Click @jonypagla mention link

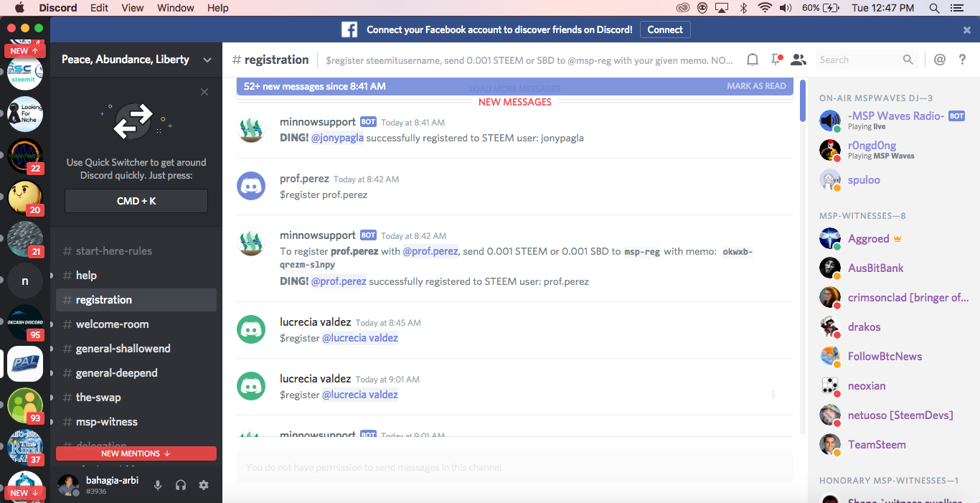[337, 138]
